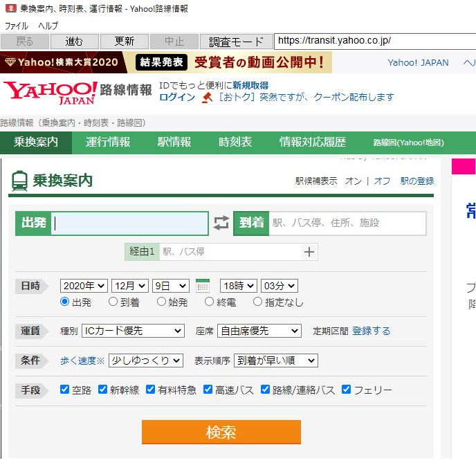This screenshot has height=465, width=476.
Task: Switch to the 時刻表 tab
Action: coord(235,143)
